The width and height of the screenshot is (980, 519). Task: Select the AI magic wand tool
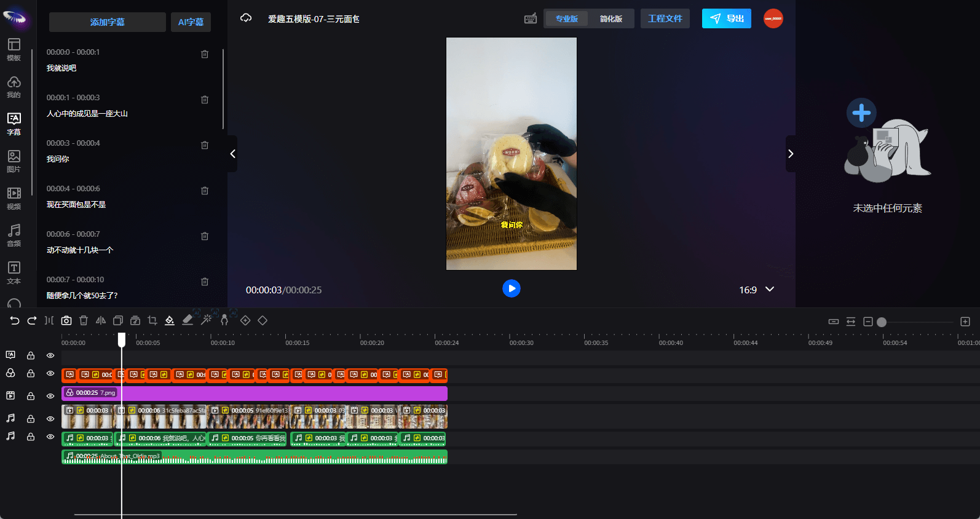pyautogui.click(x=207, y=320)
